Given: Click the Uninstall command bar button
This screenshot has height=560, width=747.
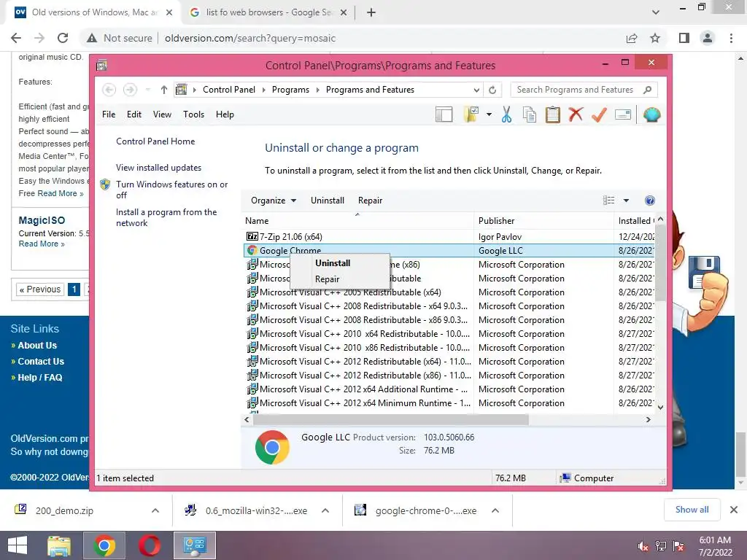Looking at the screenshot, I should tap(328, 201).
